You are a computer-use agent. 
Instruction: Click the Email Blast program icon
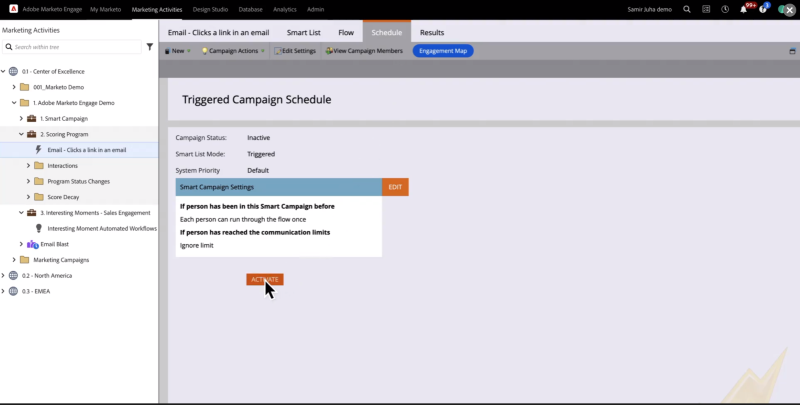point(32,244)
